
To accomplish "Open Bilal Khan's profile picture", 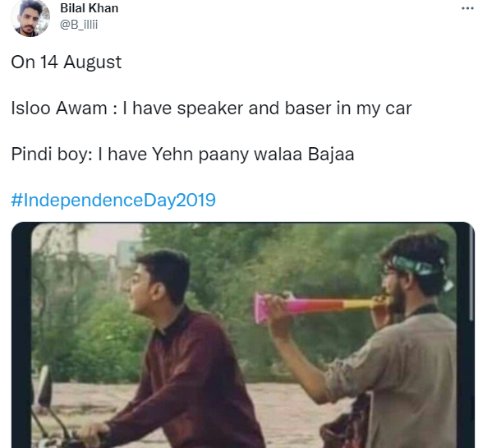I will pyautogui.click(x=30, y=18).
